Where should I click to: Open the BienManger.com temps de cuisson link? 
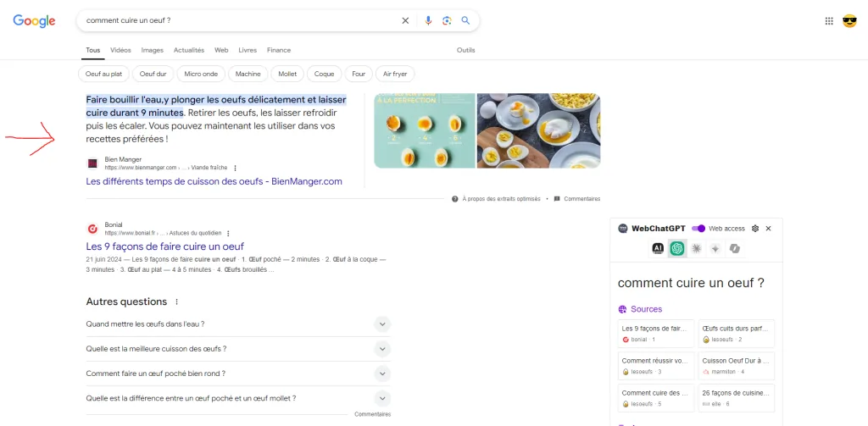click(x=214, y=181)
